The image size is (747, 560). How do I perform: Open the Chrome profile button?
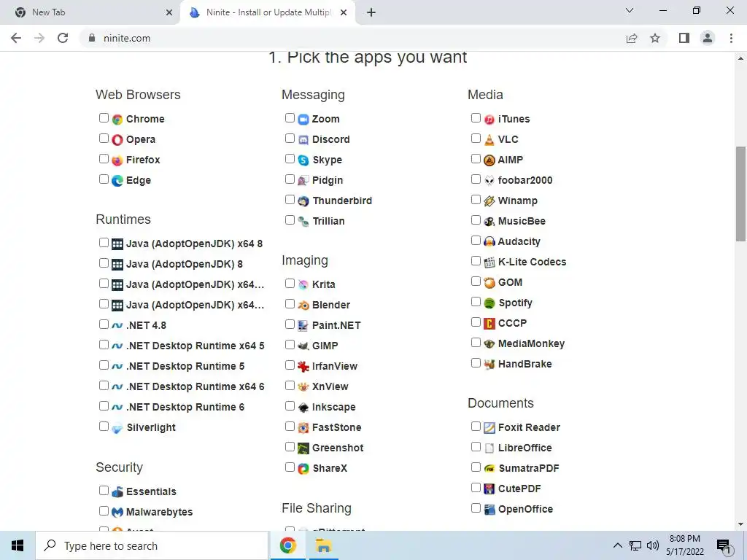pyautogui.click(x=708, y=38)
